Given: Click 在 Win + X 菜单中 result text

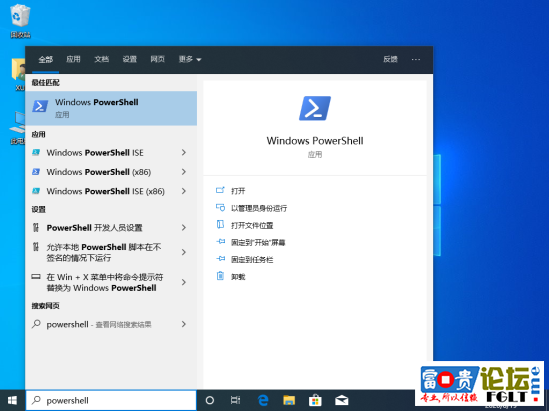Looking at the screenshot, I should click(105, 282).
